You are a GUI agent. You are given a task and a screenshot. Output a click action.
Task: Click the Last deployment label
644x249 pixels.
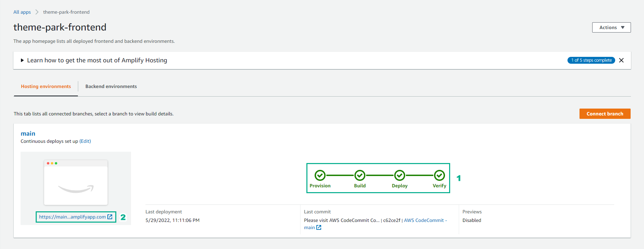click(x=164, y=212)
